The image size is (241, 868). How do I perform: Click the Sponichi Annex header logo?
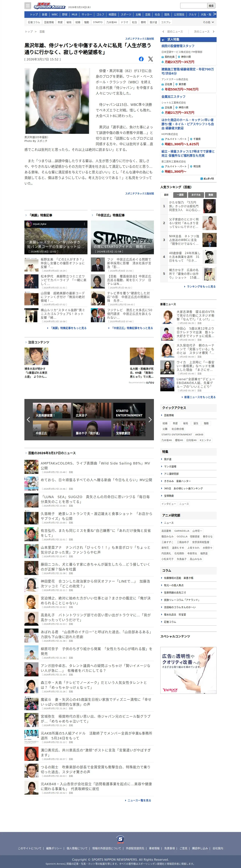(50, 6)
